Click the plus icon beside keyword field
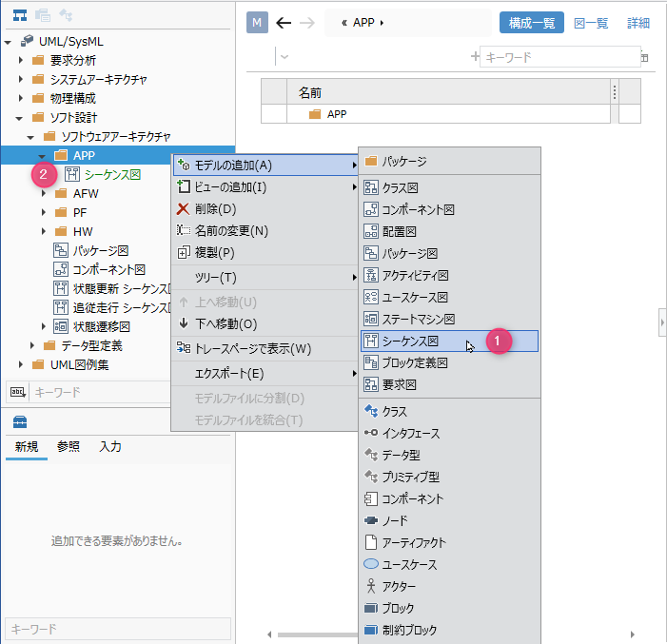Image resolution: width=667 pixels, height=644 pixels. click(475, 56)
